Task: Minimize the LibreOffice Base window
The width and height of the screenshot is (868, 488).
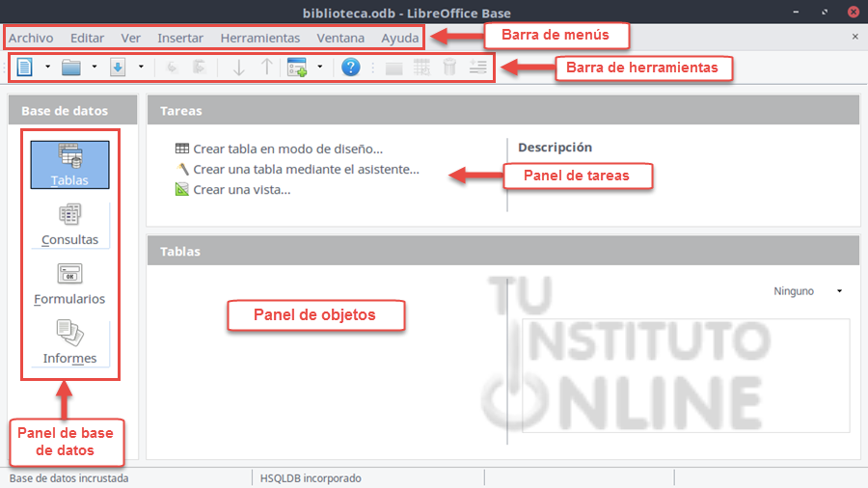Action: pyautogui.click(x=796, y=12)
